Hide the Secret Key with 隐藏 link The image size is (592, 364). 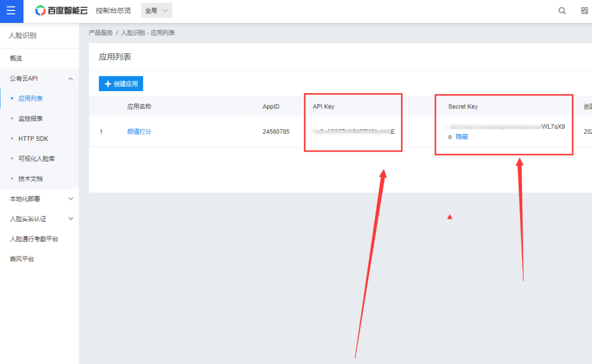click(x=462, y=137)
